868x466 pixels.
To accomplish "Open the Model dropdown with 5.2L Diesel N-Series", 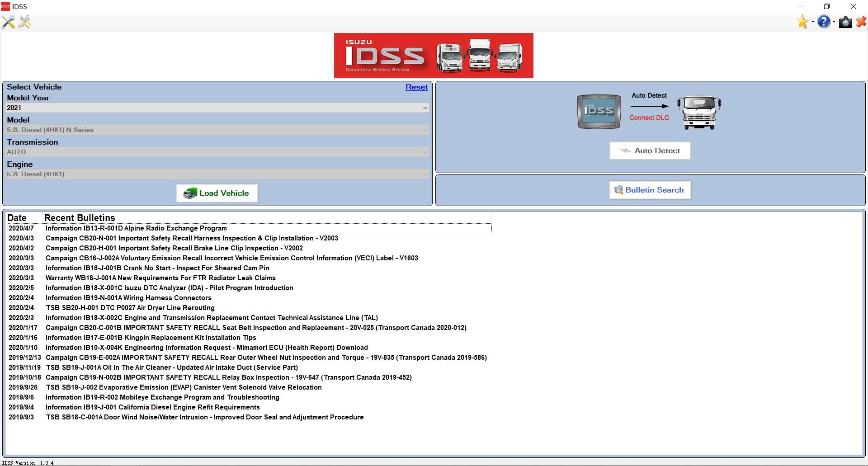I will click(x=217, y=130).
